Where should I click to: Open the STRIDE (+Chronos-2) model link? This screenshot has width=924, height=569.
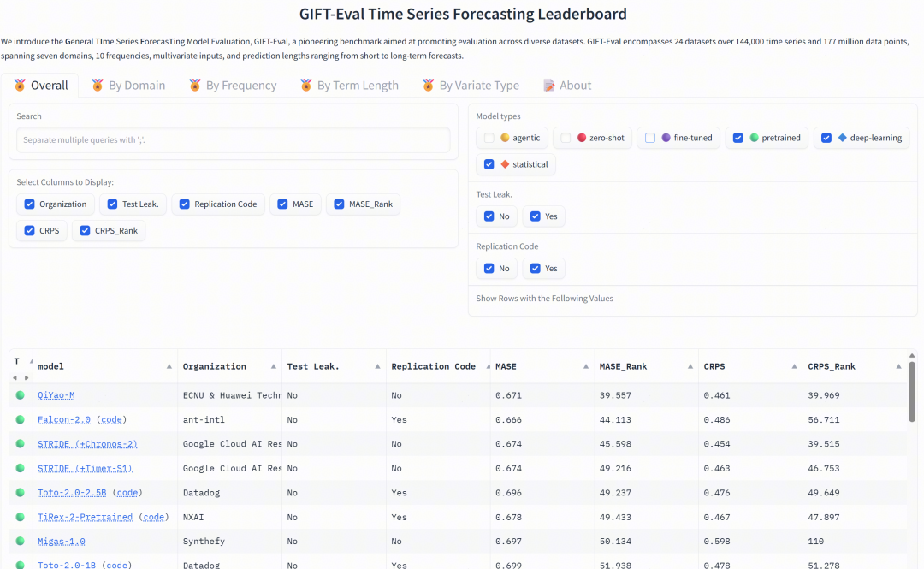[x=87, y=444]
